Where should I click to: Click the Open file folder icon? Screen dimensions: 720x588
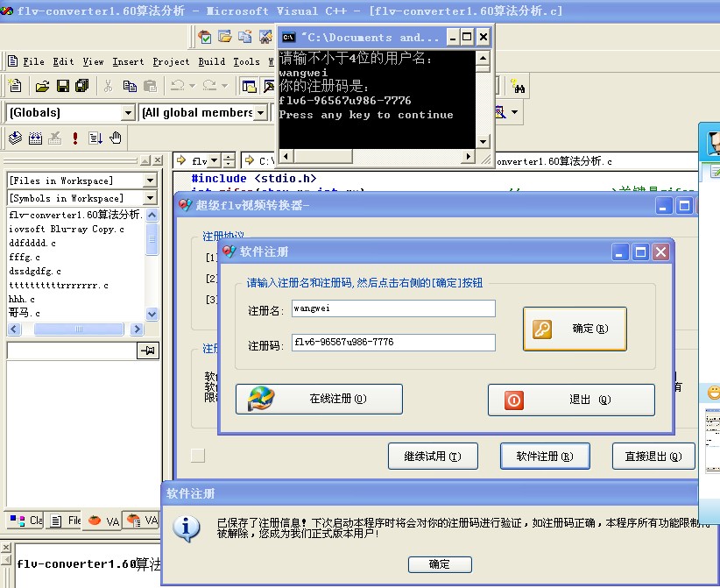pos(41,86)
